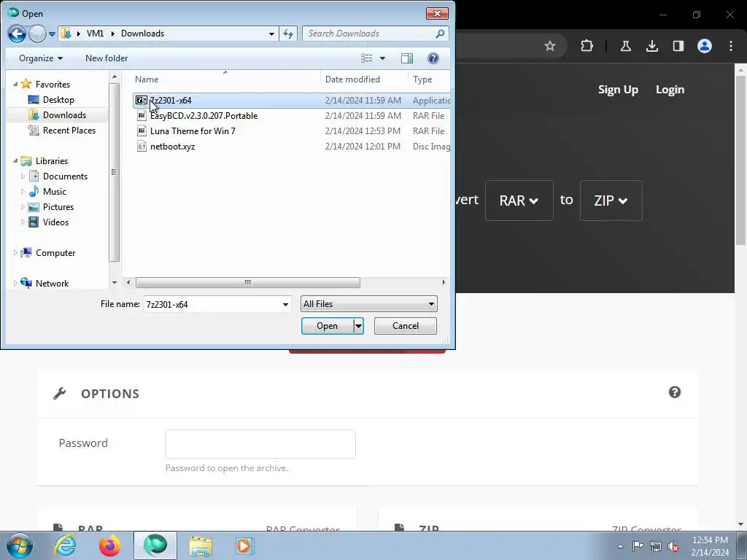
Task: Open the Windows Start button
Action: (x=19, y=545)
